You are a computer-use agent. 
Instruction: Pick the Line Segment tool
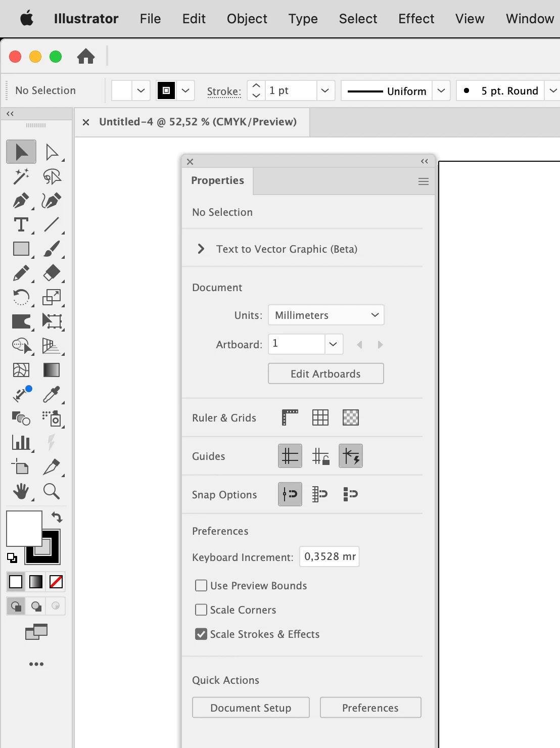[52, 224]
